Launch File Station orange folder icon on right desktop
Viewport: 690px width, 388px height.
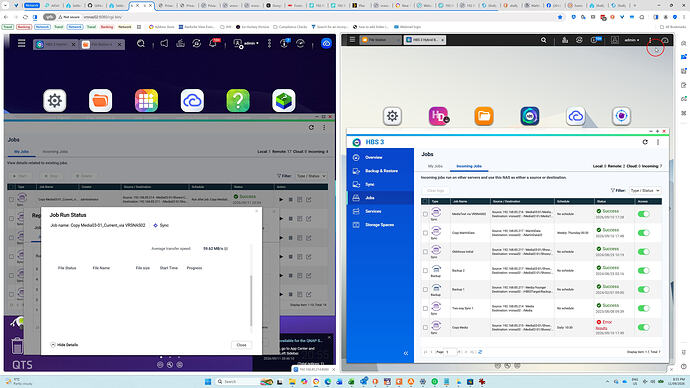click(x=484, y=116)
